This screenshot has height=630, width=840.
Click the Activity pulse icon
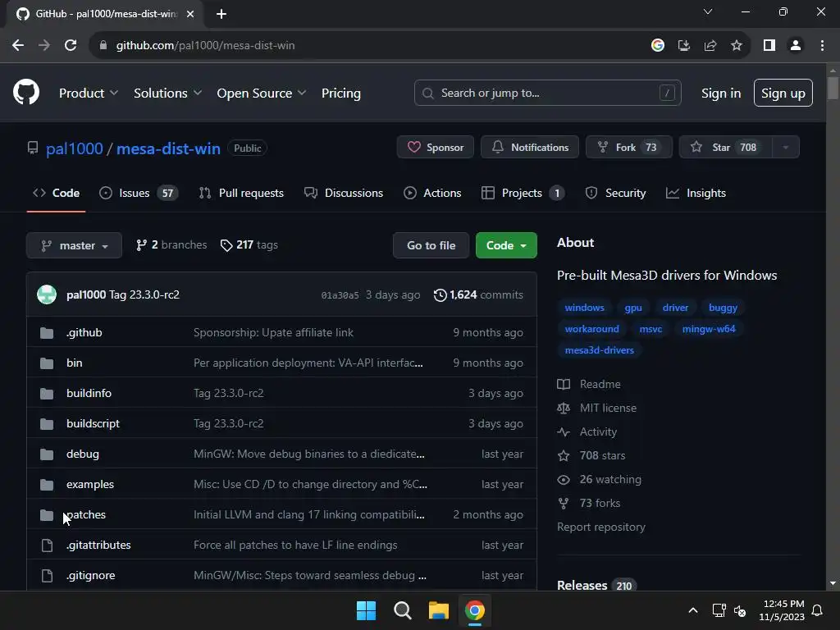pyautogui.click(x=564, y=431)
